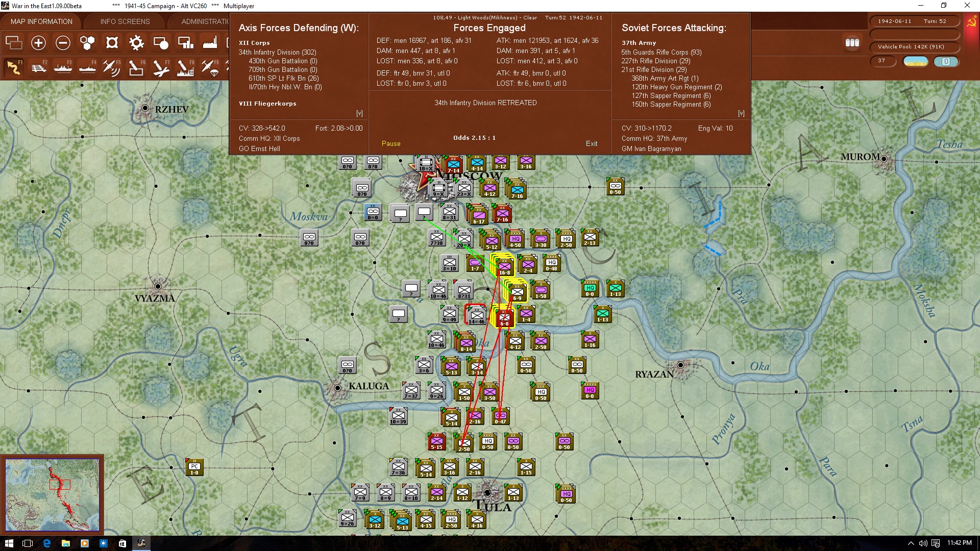Open the MAP INFORMATION tab
Viewport: 980px width, 551px height.
click(x=41, y=21)
